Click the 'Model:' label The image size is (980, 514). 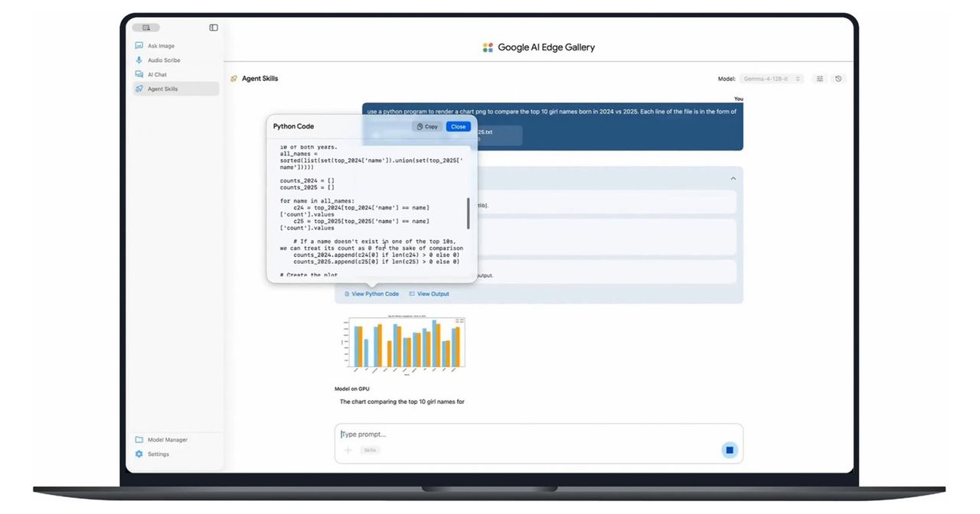(x=727, y=79)
